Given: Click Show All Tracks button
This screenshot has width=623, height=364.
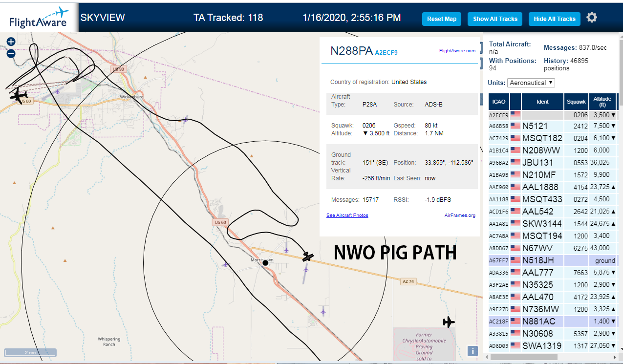Looking at the screenshot, I should (x=495, y=19).
